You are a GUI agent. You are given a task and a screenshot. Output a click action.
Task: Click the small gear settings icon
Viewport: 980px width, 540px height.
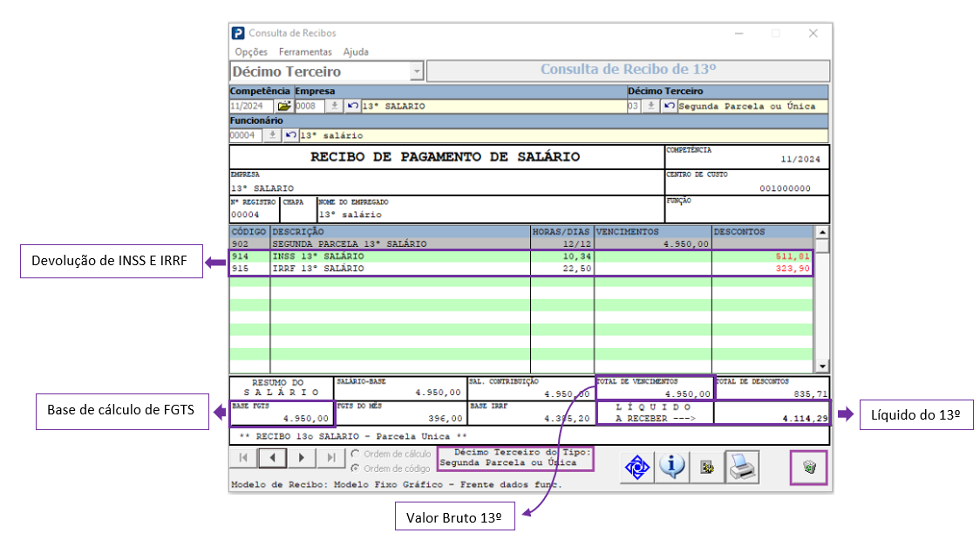pos(707,468)
